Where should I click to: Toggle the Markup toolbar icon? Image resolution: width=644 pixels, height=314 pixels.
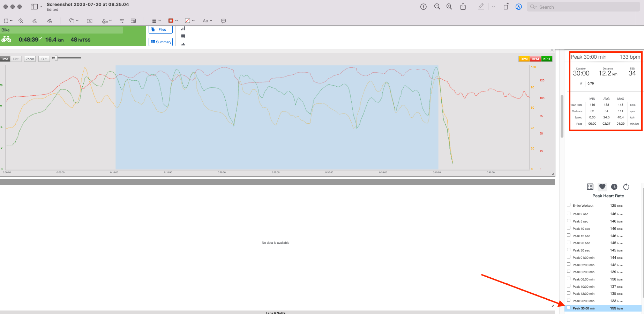519,7
